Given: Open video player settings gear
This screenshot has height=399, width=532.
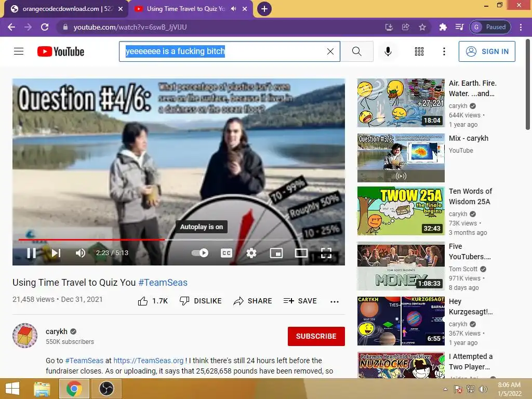Looking at the screenshot, I should pos(251,253).
